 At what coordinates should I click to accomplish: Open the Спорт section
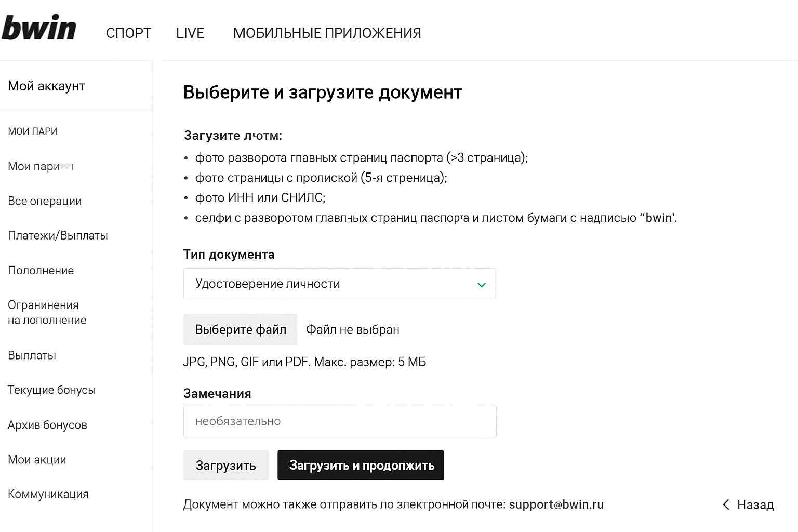[x=128, y=33]
